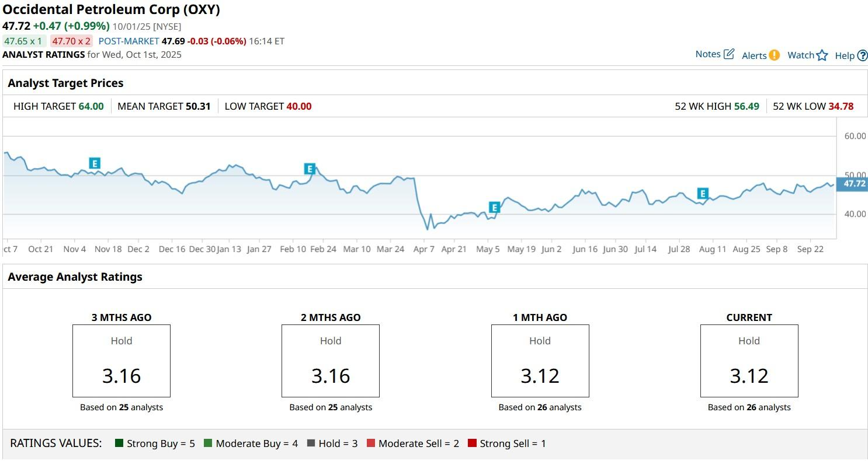Click the Alerts link
The width and height of the screenshot is (868, 461).
pos(754,55)
